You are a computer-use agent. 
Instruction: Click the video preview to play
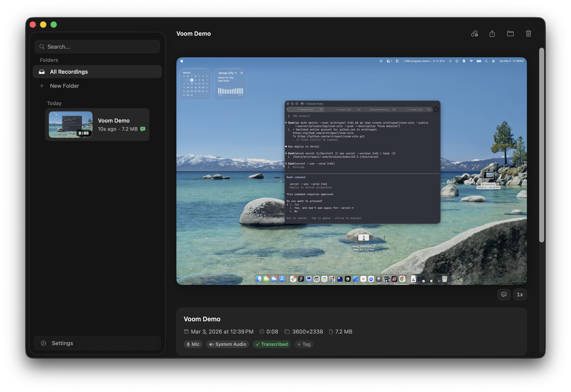351,171
